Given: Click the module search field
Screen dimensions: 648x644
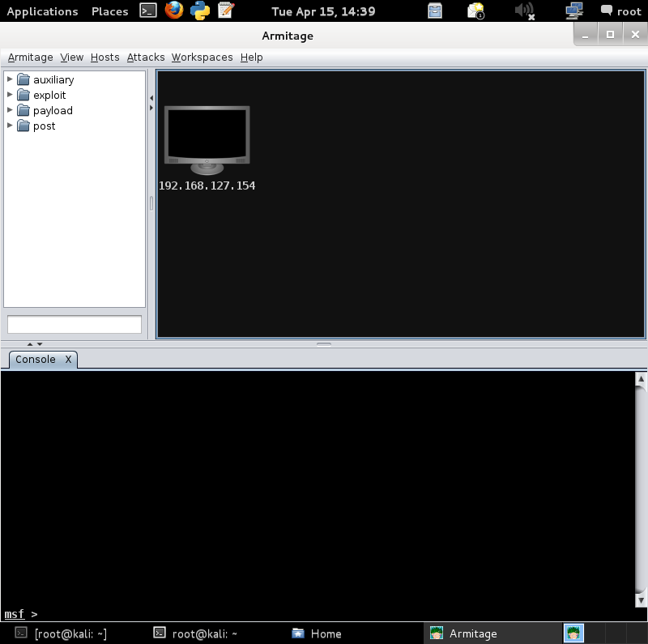Looking at the screenshot, I should coord(75,323).
